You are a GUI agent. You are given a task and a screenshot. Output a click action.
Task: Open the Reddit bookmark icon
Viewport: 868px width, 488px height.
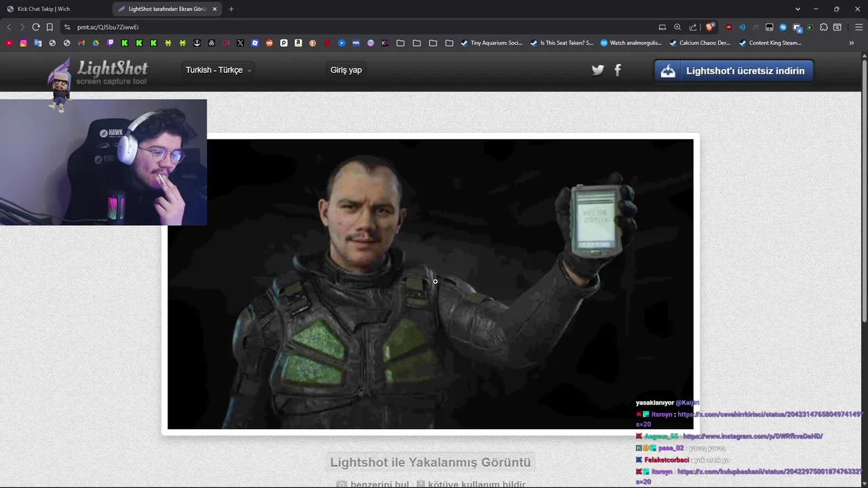coord(269,43)
